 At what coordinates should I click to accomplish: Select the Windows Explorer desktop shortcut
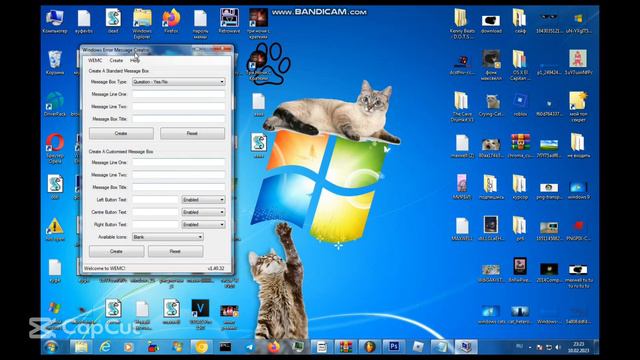click(142, 24)
